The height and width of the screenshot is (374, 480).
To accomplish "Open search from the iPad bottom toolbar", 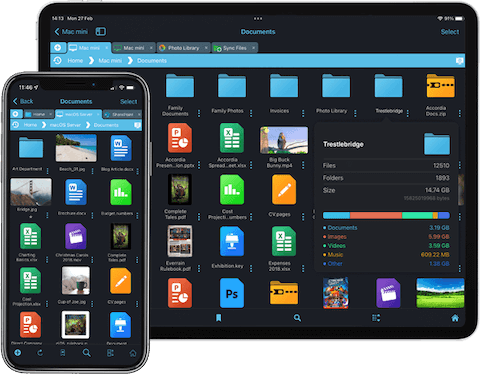I will click(297, 318).
